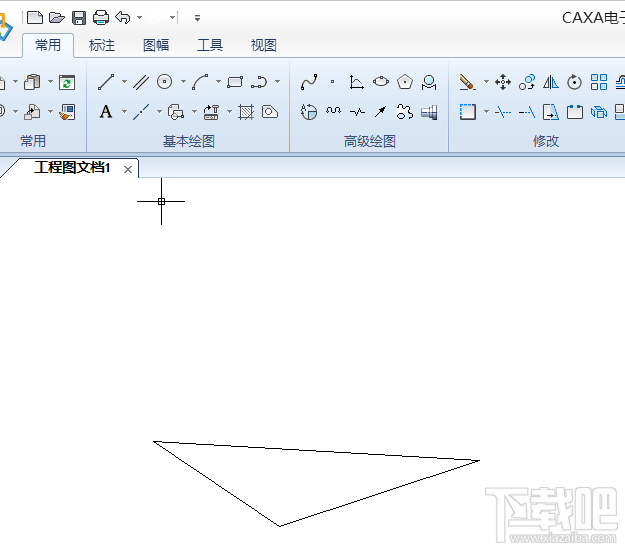The width and height of the screenshot is (625, 548).
Task: Expand the Erase tool dropdown arrow
Action: click(x=486, y=82)
